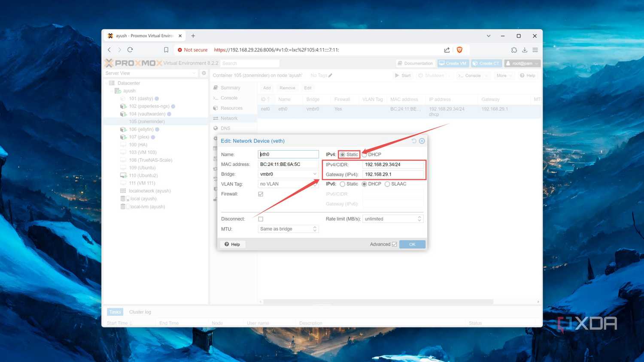Open the DNS tab
Viewport: 644px width, 362px height.
point(225,128)
